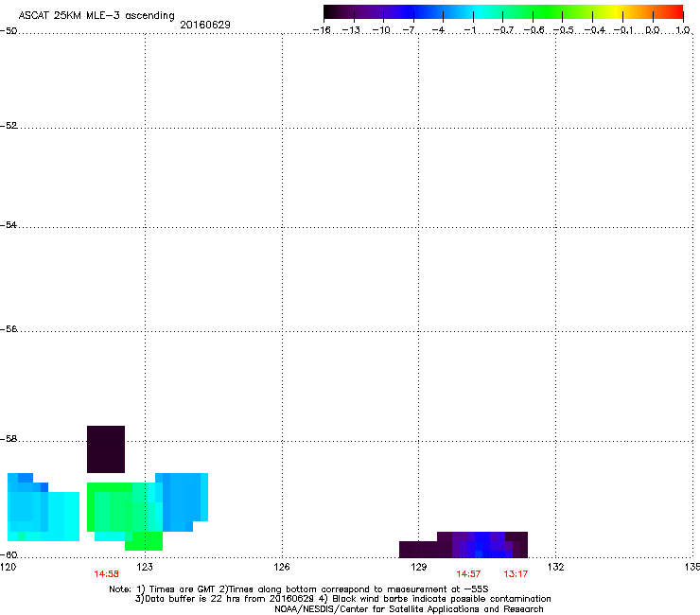Image resolution: width=700 pixels, height=615 pixels.
Task: Click the red '14:57' swath time label
Action: point(468,574)
